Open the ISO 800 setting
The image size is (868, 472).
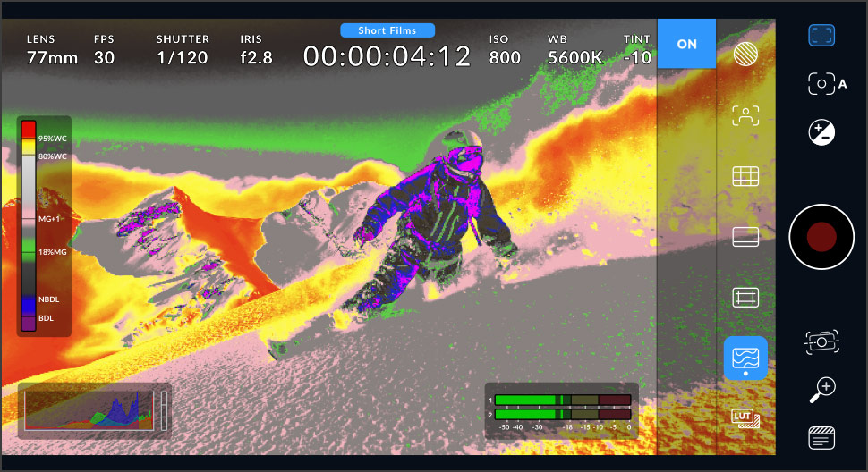(x=505, y=50)
